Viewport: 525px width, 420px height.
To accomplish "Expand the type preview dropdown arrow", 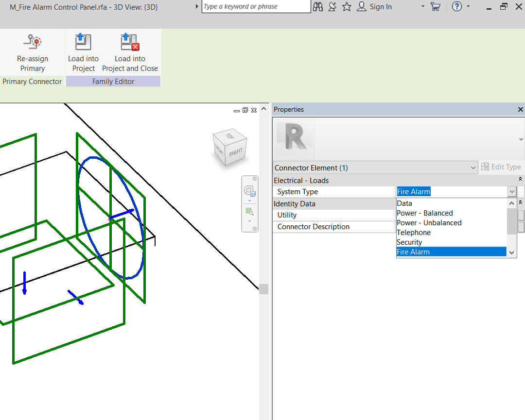I will coord(521,139).
